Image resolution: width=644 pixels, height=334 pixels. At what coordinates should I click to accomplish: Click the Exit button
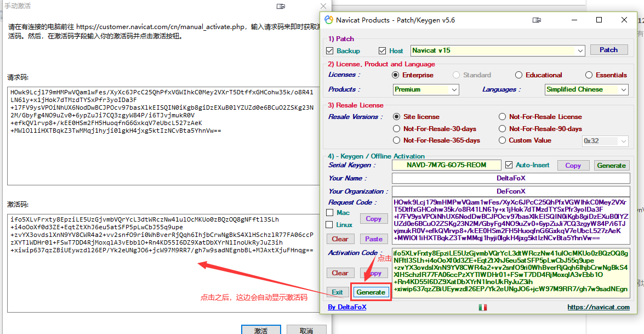338,292
